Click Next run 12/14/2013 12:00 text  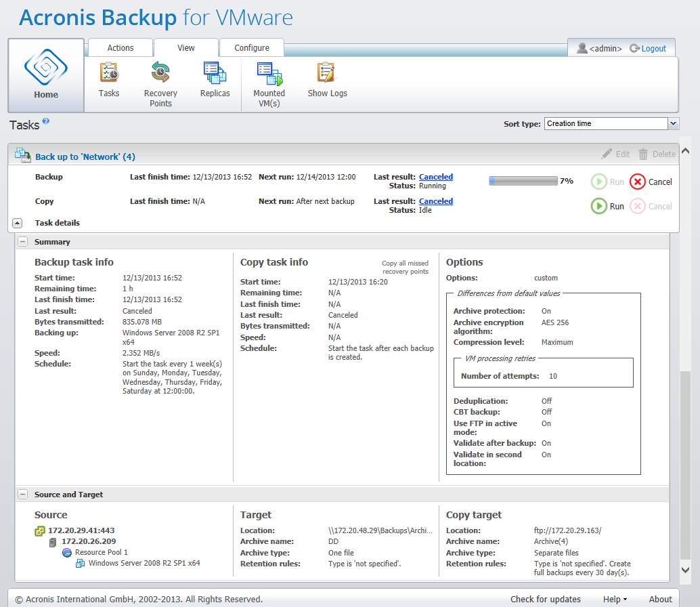[x=307, y=177]
